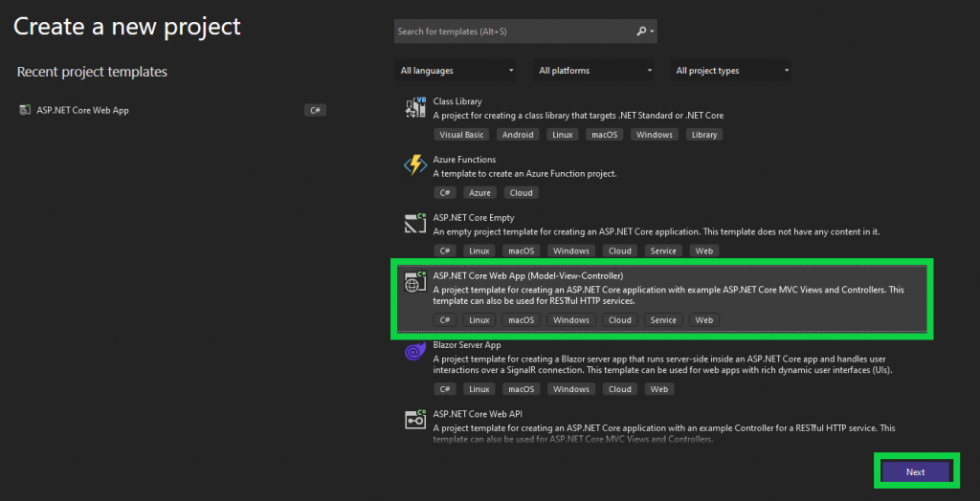Click the Windows tag under the MVC template
The image size is (980, 501).
(571, 320)
